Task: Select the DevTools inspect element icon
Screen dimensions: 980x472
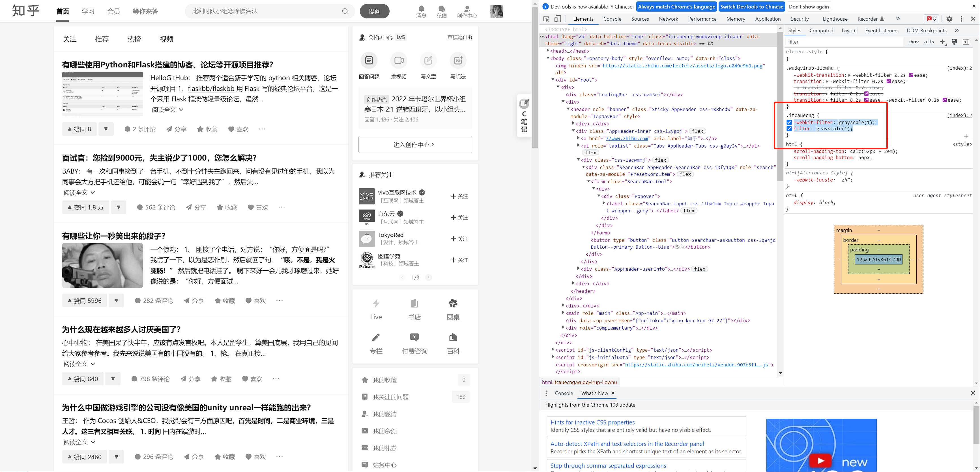Action: [546, 19]
